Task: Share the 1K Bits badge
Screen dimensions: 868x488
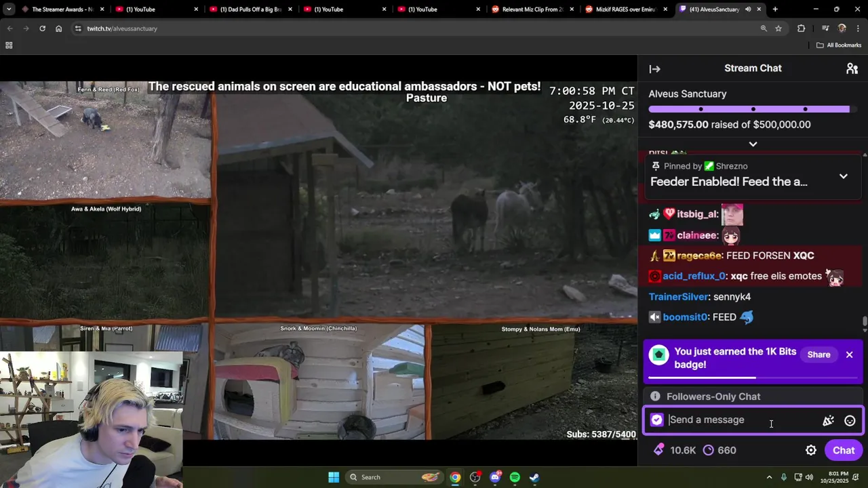Action: click(818, 354)
